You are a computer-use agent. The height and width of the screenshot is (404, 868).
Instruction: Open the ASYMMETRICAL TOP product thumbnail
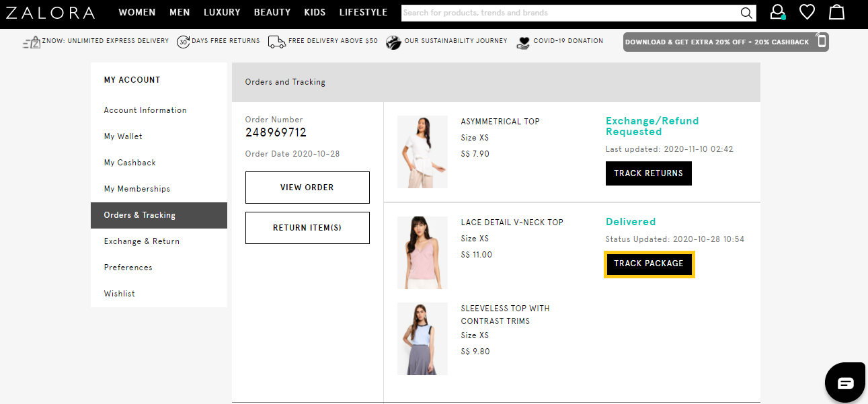422,152
